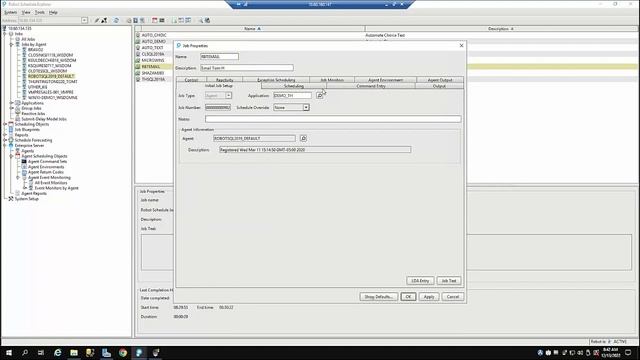Open the View menu
Viewport: 640px width, 360px height.
click(26, 12)
